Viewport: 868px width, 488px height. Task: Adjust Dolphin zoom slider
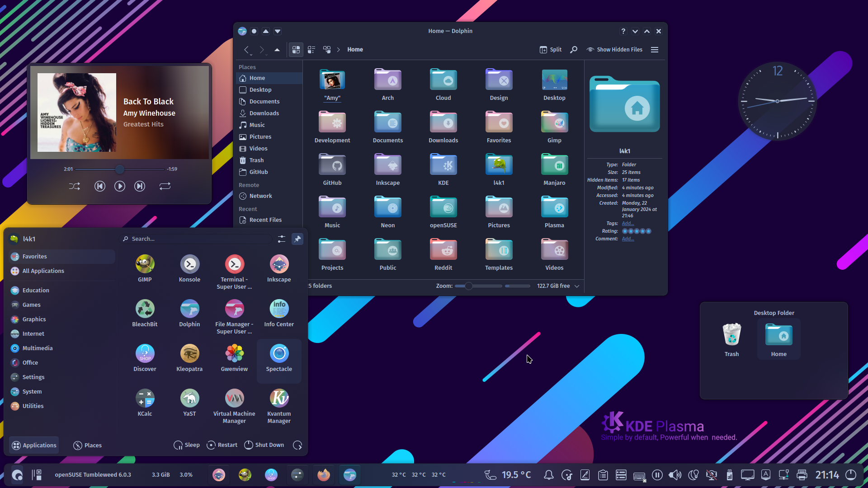pyautogui.click(x=478, y=286)
